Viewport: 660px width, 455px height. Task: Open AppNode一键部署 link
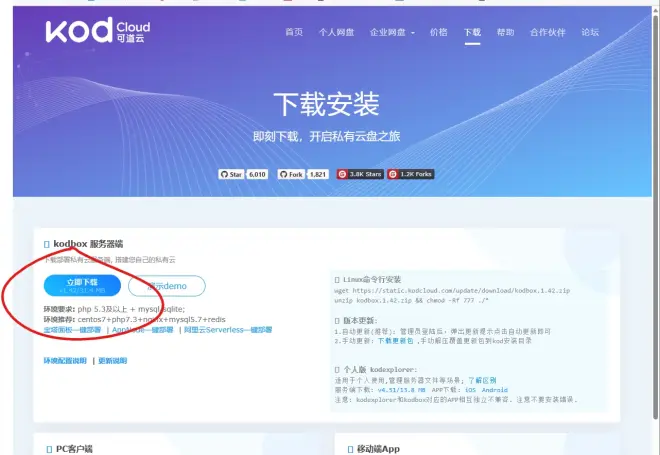point(143,330)
